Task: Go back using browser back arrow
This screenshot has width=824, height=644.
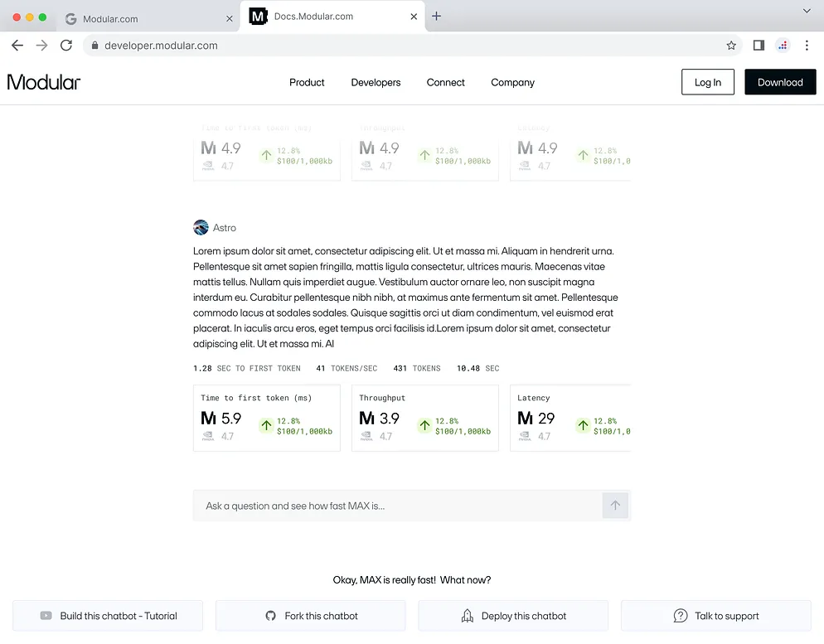Action: [17, 46]
